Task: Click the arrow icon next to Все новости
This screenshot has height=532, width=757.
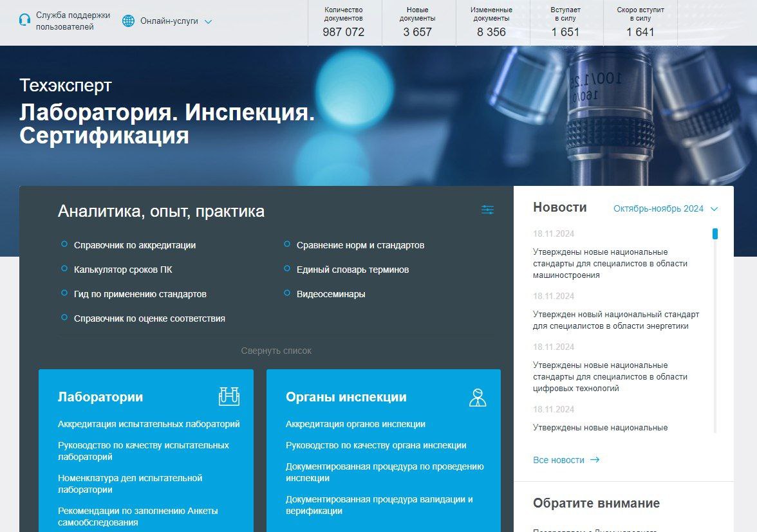Action: point(595,460)
